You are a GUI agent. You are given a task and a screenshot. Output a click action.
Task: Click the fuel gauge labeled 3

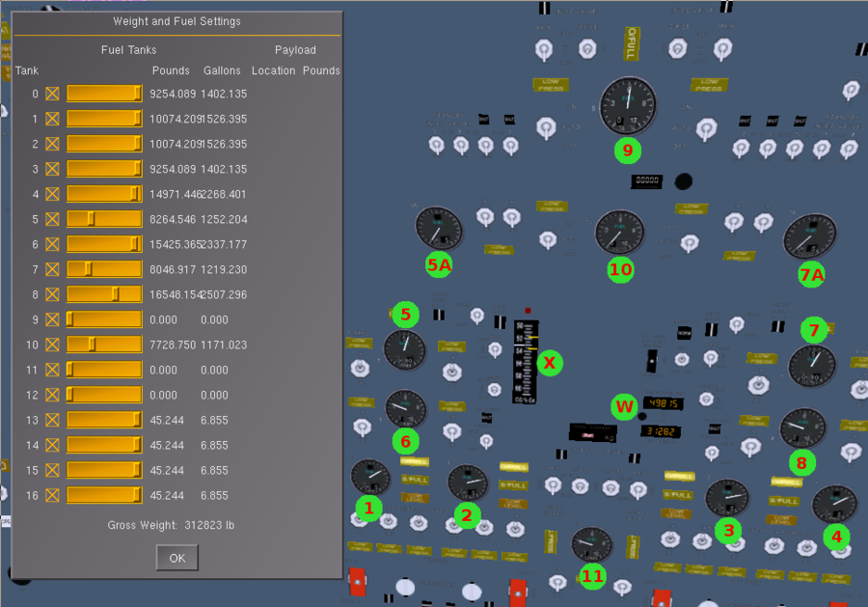pyautogui.click(x=726, y=498)
